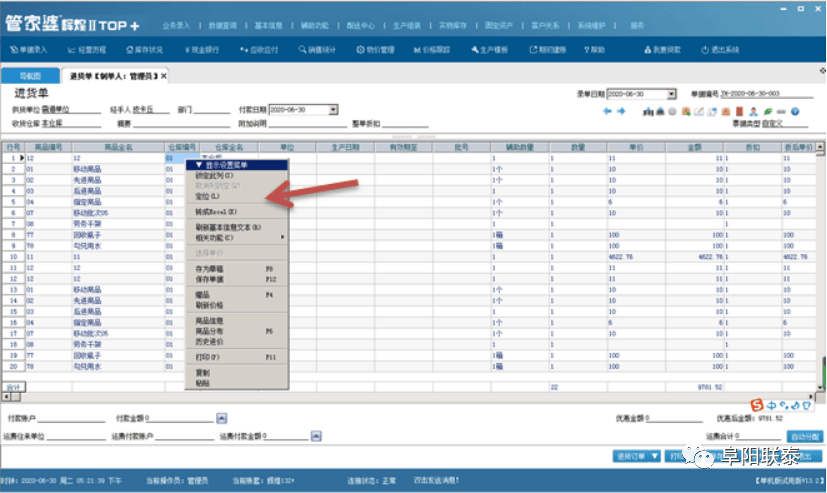Click 帮助 help item in the toolbar
Viewport: 827px width, 493px height.
click(x=594, y=50)
